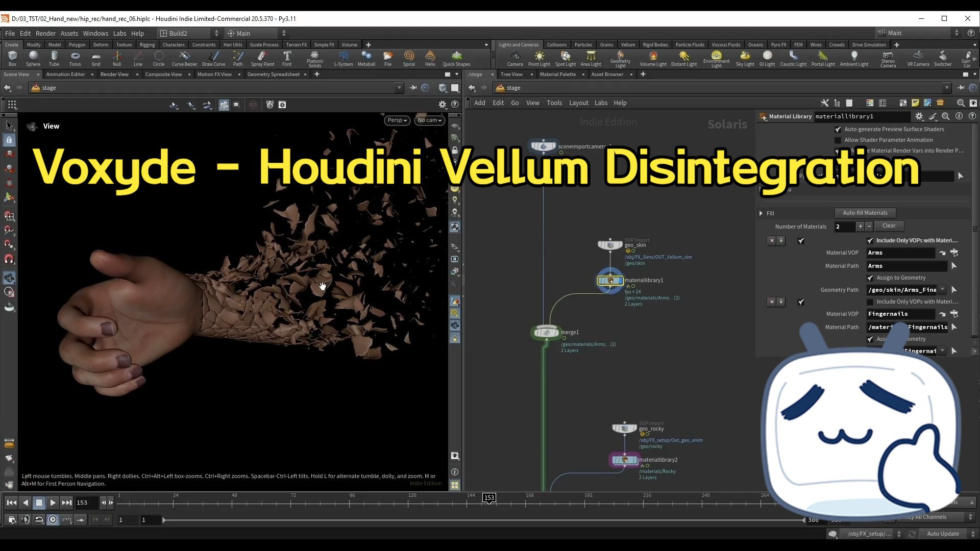Toggle Auto-generate Preview Surface Shaders

pyautogui.click(x=838, y=130)
